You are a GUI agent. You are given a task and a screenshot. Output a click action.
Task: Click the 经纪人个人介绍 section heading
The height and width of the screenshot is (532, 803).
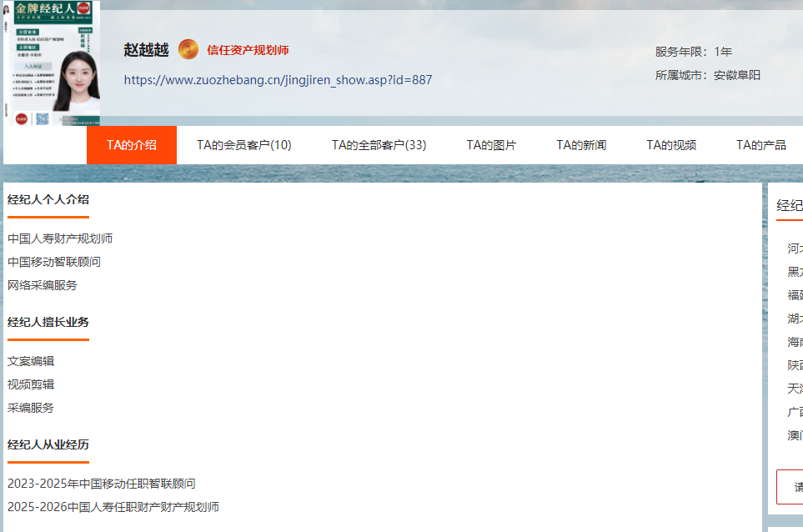tap(48, 199)
